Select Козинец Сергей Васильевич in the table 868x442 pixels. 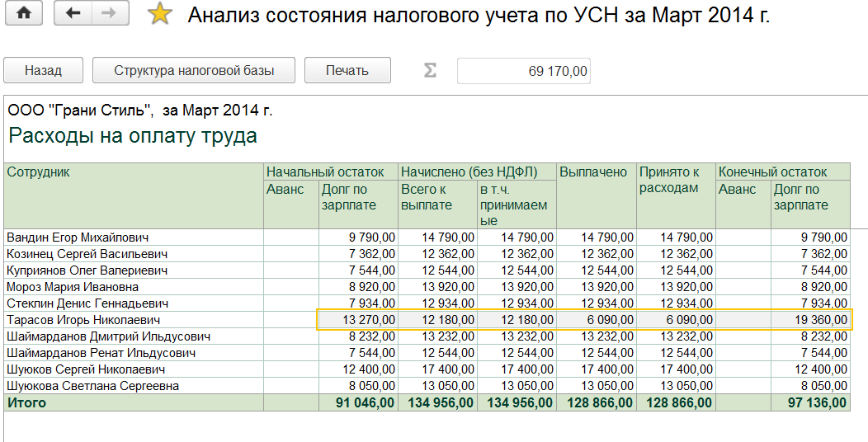(87, 254)
